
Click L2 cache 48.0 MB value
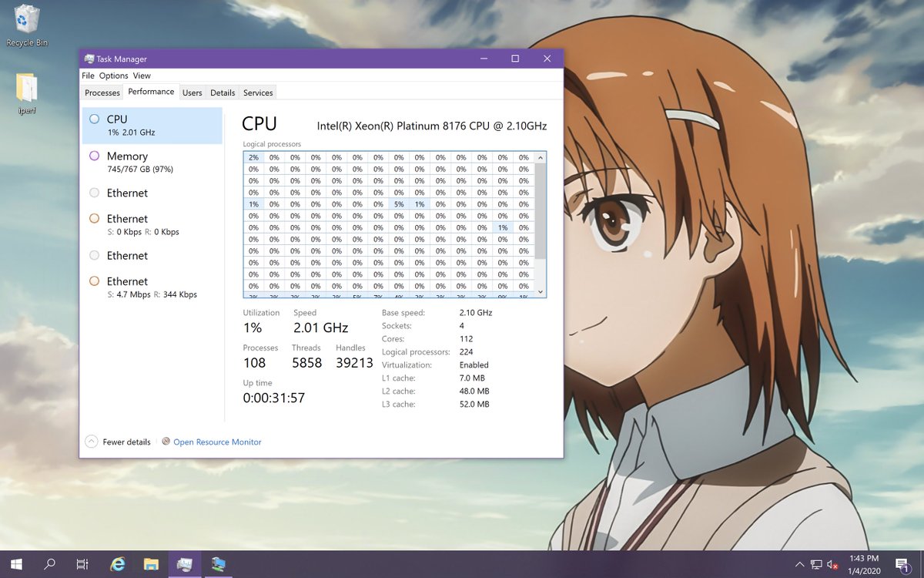point(474,391)
